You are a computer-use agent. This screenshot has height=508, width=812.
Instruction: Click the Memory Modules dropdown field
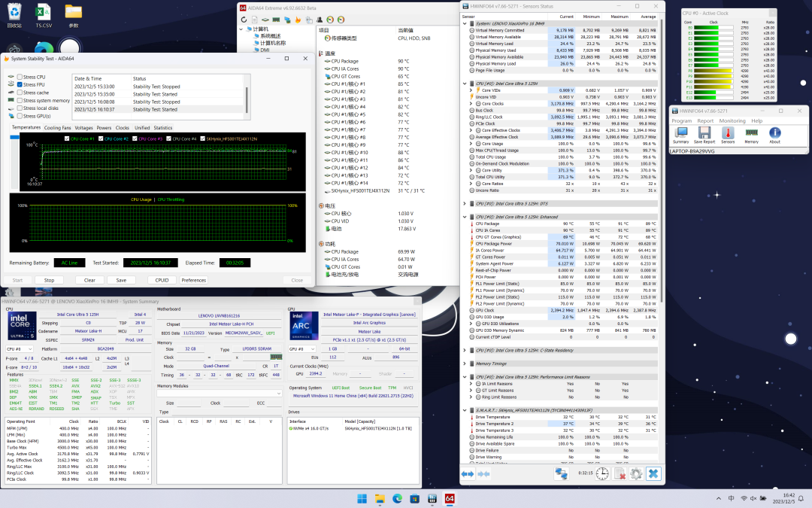(x=220, y=394)
